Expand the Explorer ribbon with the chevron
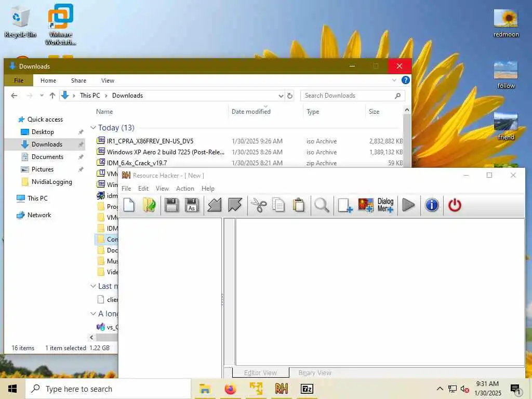Viewport: 532px width, 399px height. 394,81
